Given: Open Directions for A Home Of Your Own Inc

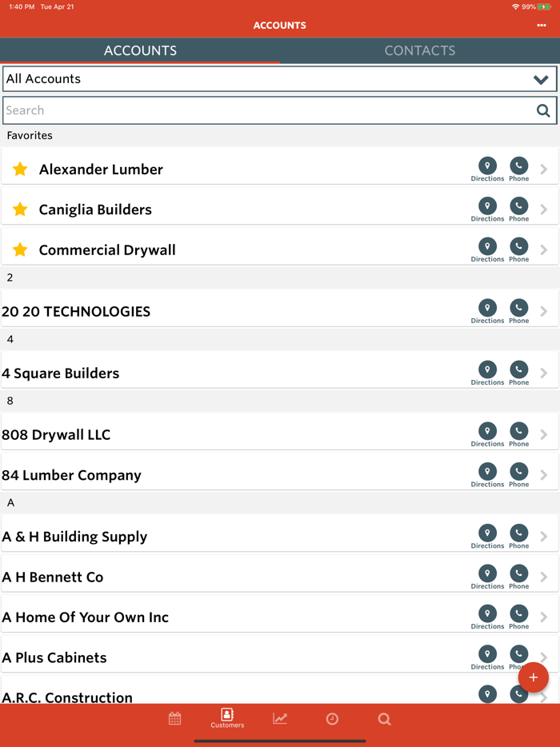Looking at the screenshot, I should click(x=487, y=617).
